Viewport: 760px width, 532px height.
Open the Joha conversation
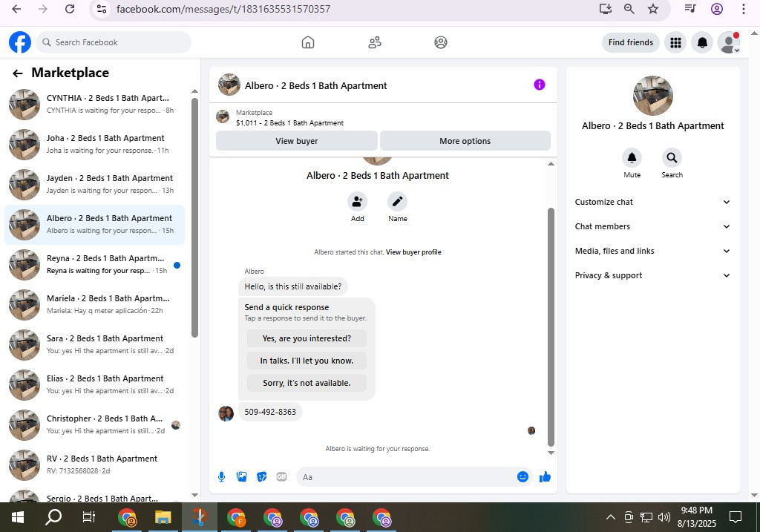(94, 145)
